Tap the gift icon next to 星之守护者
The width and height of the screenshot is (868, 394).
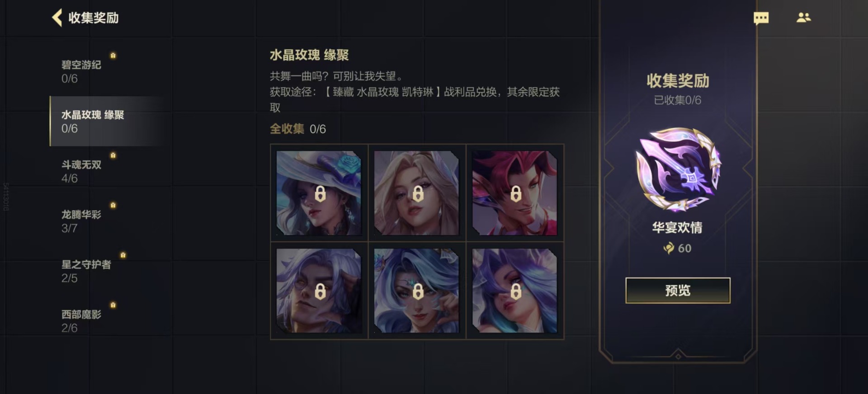click(x=123, y=255)
